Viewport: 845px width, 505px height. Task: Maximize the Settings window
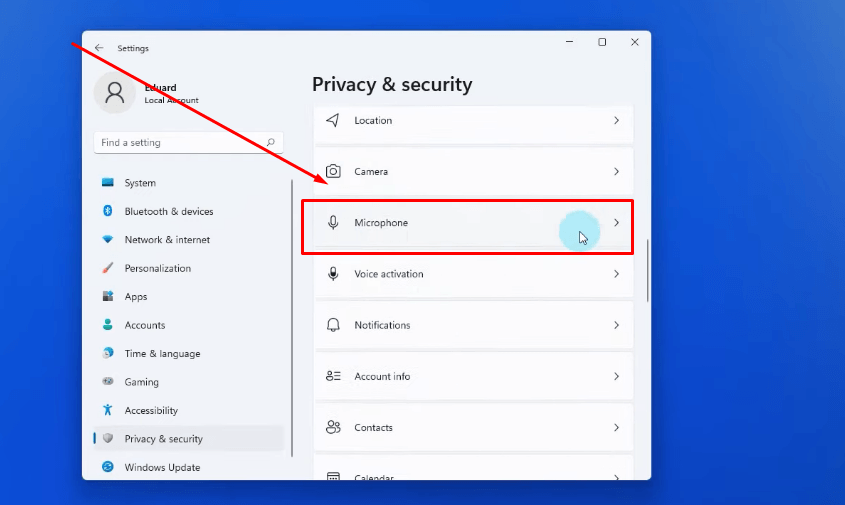(x=602, y=42)
